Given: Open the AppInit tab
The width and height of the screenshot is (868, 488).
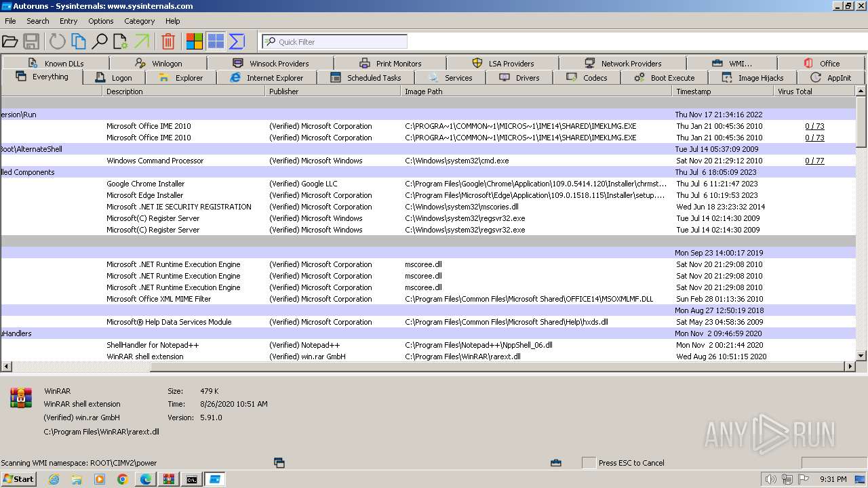Looking at the screenshot, I should 831,77.
